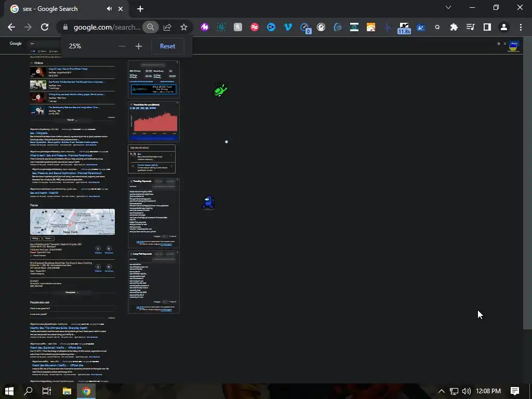Open Sex and health WebMD link
This screenshot has height=399, width=532.
tap(44, 193)
